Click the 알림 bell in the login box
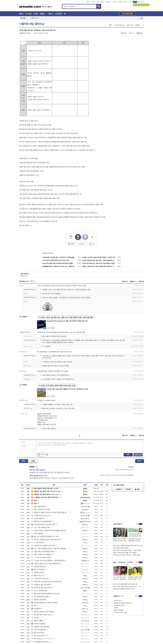This screenshot has width=163, height=644. 137,489
